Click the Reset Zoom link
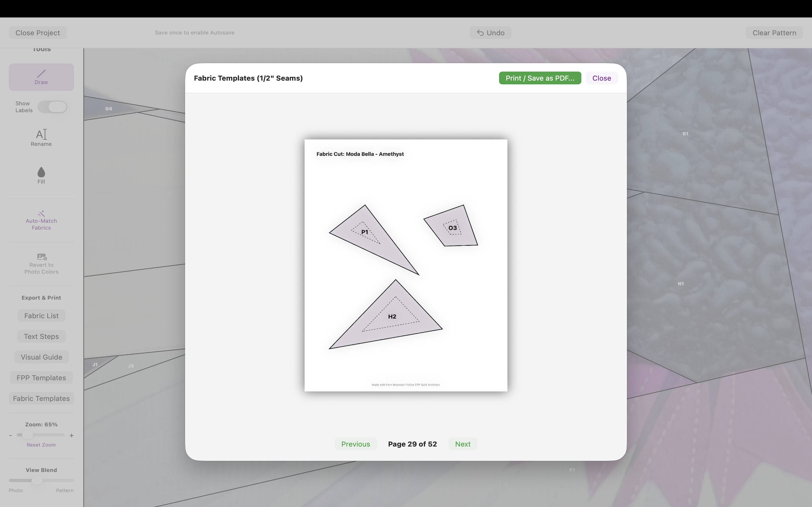The height and width of the screenshot is (507, 812). click(41, 445)
